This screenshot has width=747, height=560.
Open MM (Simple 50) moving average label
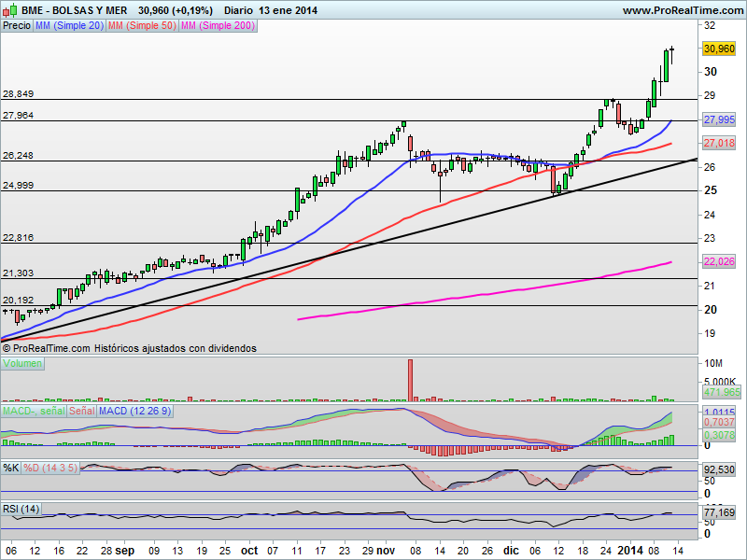142,26
